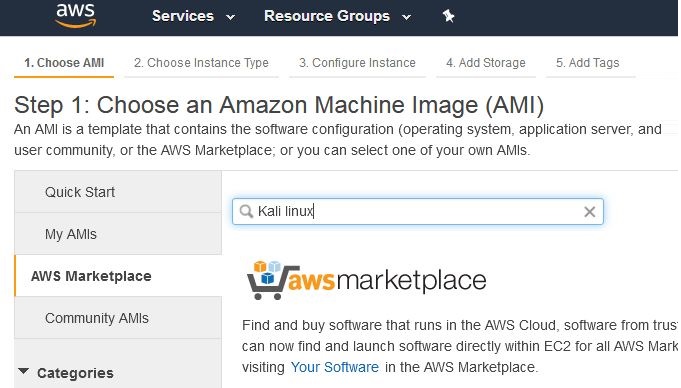
Task: Select the Add Tags step
Action: pos(588,63)
